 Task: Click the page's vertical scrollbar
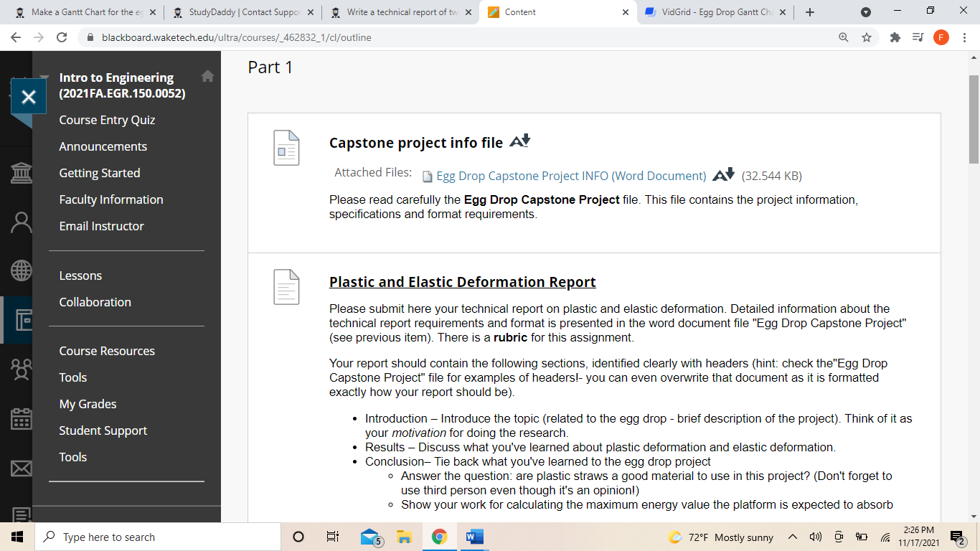click(x=974, y=118)
